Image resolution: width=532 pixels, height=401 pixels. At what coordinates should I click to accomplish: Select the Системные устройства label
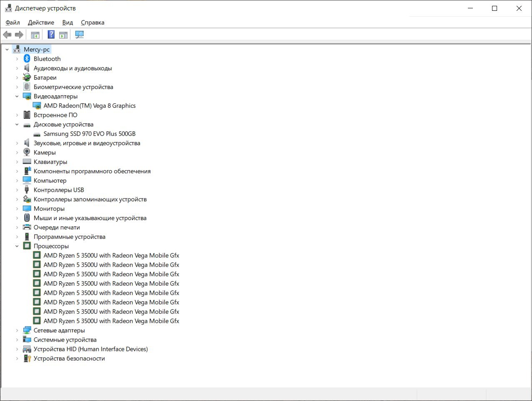coord(65,339)
